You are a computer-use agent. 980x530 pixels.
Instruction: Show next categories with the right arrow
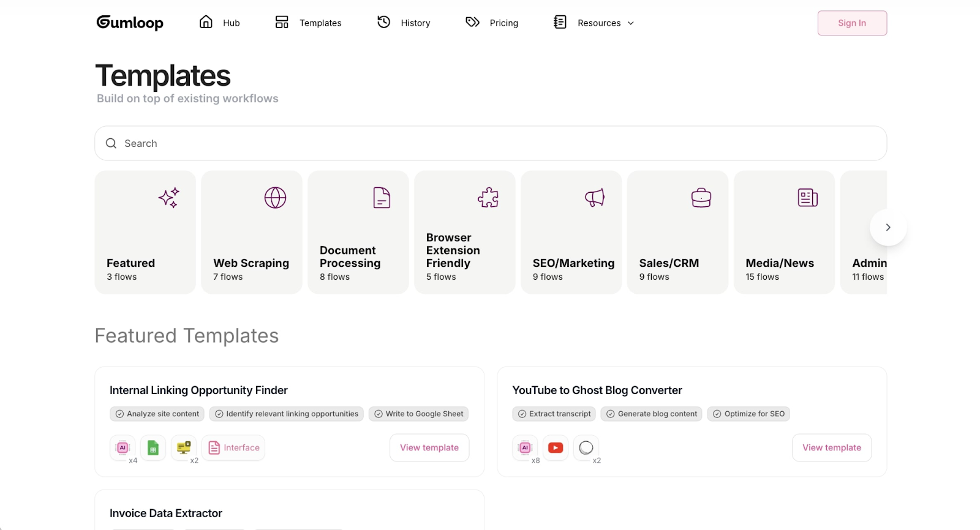[888, 227]
